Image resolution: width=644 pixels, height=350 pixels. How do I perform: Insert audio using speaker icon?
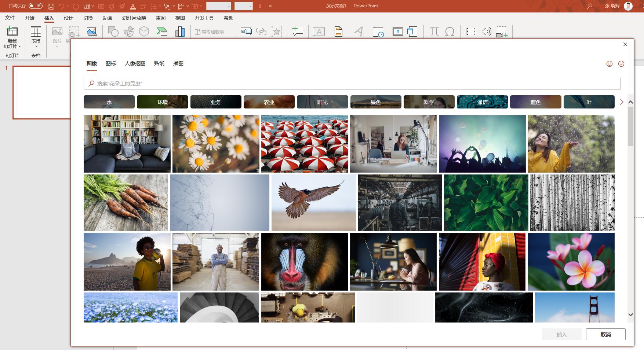click(x=486, y=32)
